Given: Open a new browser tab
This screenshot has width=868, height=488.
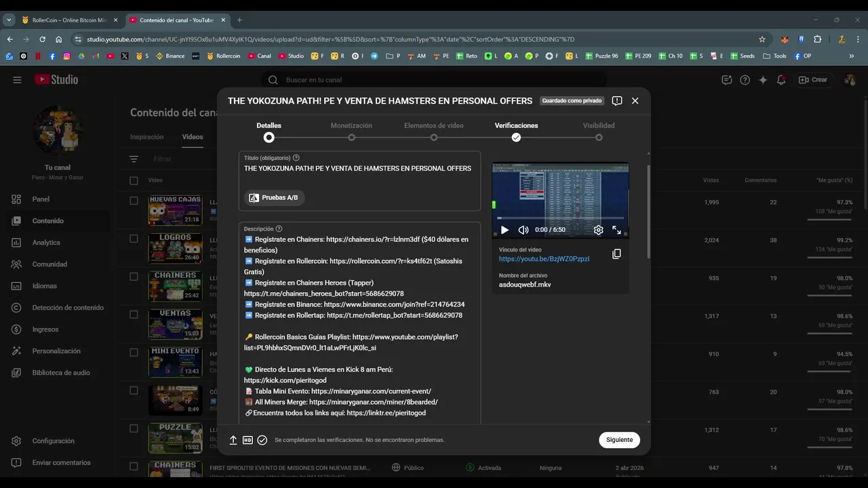Looking at the screenshot, I should click(x=239, y=20).
